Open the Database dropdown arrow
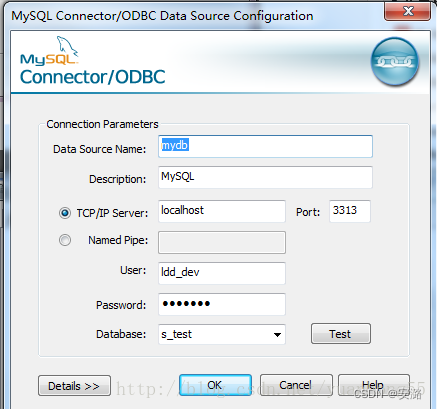437x409 pixels. 277,335
